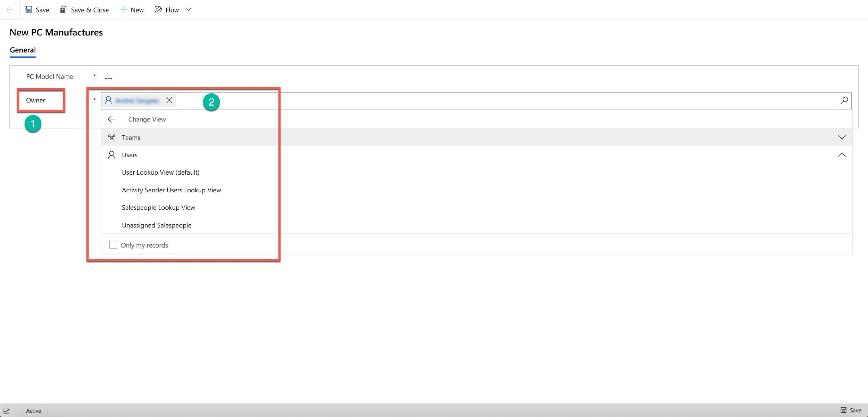The height and width of the screenshot is (417, 868).
Task: Select the General tab
Action: tap(23, 50)
